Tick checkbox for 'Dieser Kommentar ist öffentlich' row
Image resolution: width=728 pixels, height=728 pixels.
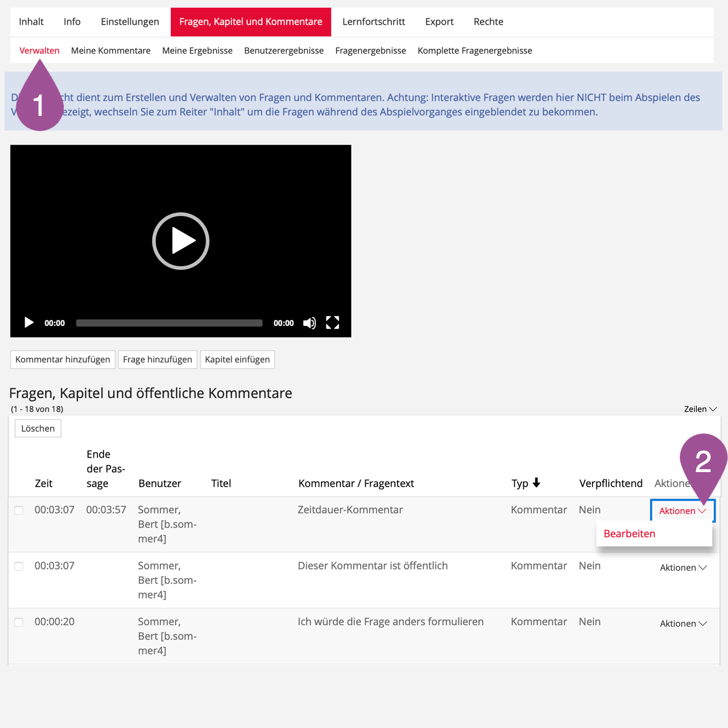[19, 566]
